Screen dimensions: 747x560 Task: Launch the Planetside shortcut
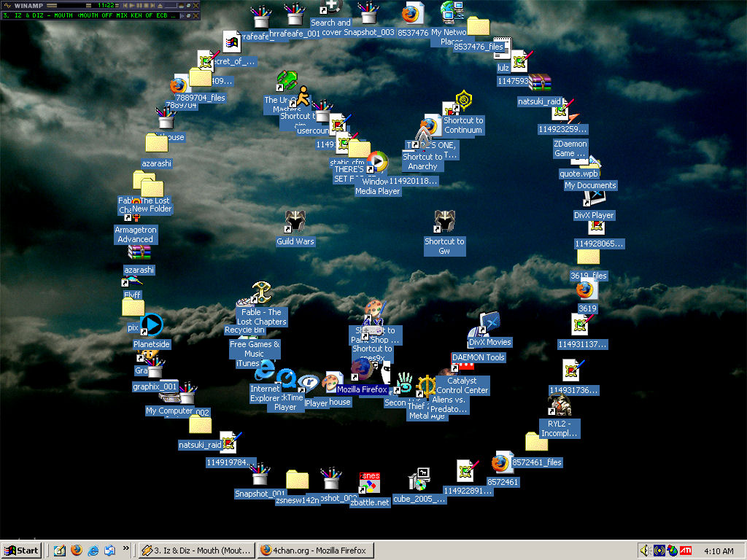151,325
